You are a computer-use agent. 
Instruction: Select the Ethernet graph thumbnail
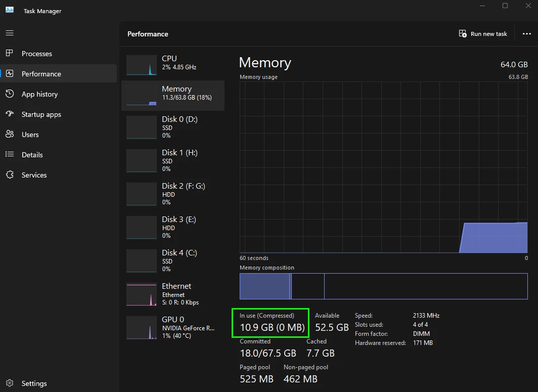(x=142, y=294)
